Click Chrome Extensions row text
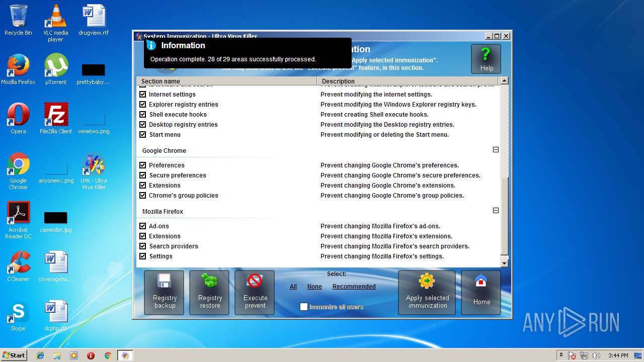Screen dimensions: 644x362 point(165,185)
